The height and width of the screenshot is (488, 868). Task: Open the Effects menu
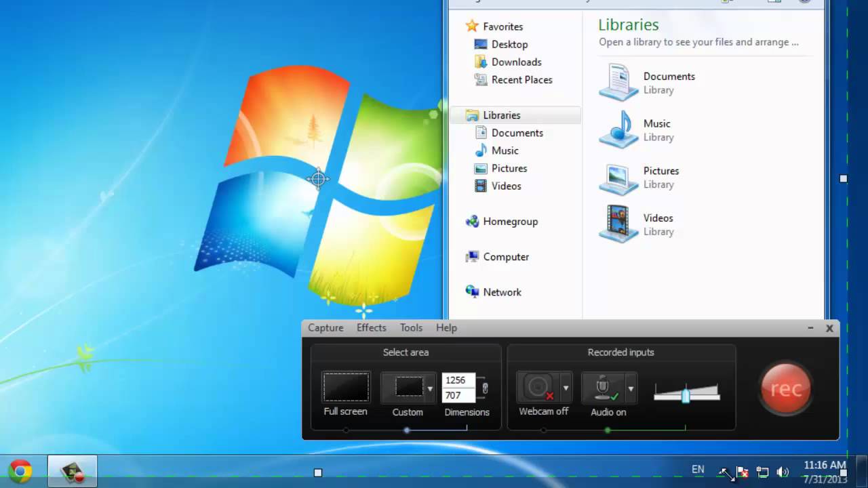(371, 327)
